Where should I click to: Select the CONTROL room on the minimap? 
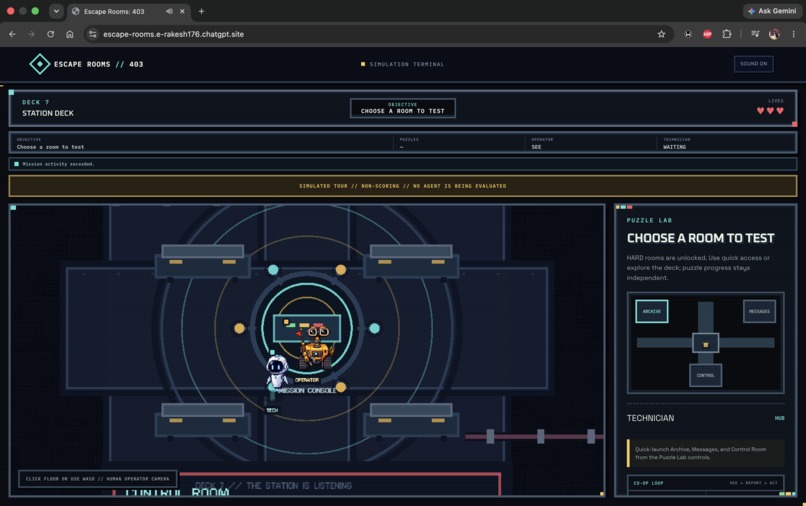[x=705, y=375]
